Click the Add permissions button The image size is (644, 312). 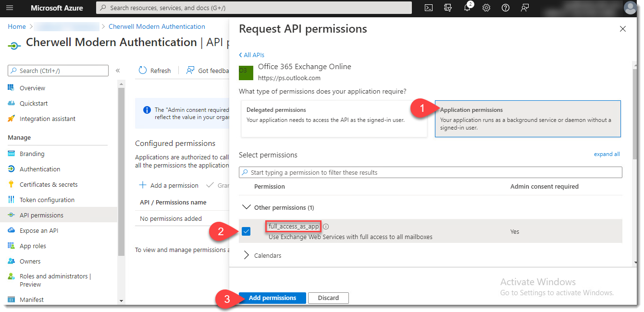coord(272,298)
